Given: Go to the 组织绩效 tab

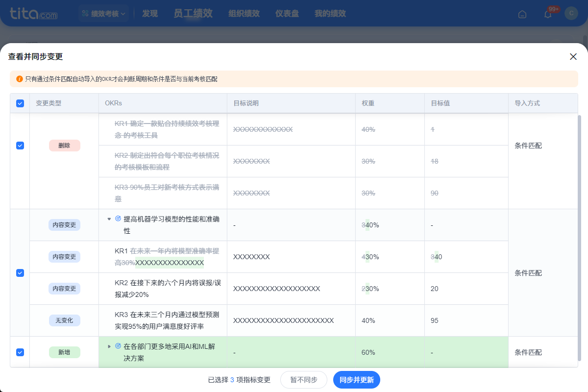Looking at the screenshot, I should click(x=244, y=14).
